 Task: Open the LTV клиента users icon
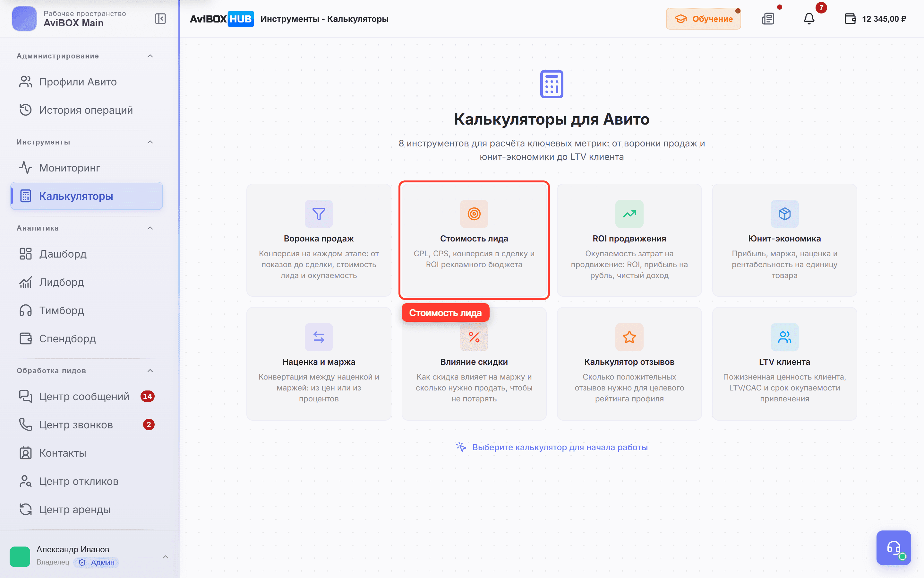(785, 337)
